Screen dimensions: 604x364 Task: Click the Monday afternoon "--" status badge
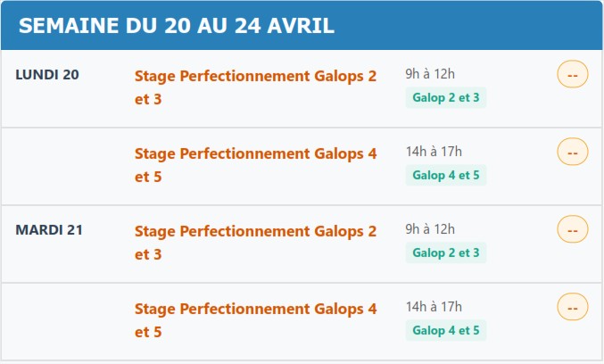(x=572, y=152)
